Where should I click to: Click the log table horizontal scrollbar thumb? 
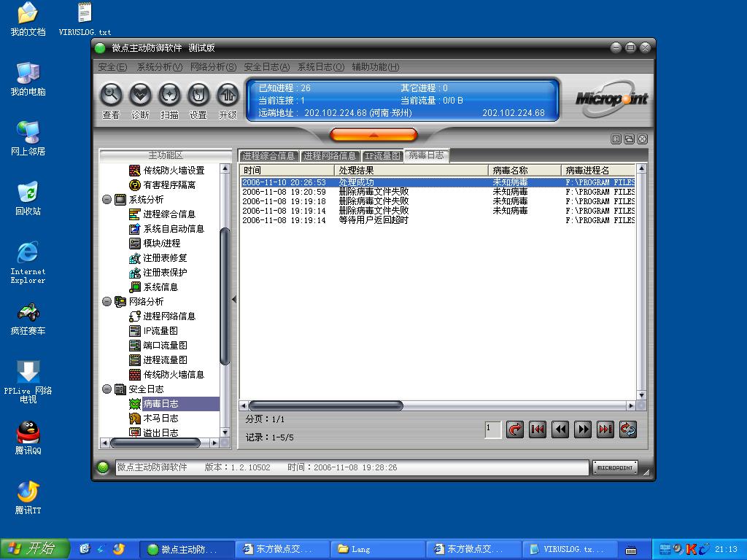point(326,405)
